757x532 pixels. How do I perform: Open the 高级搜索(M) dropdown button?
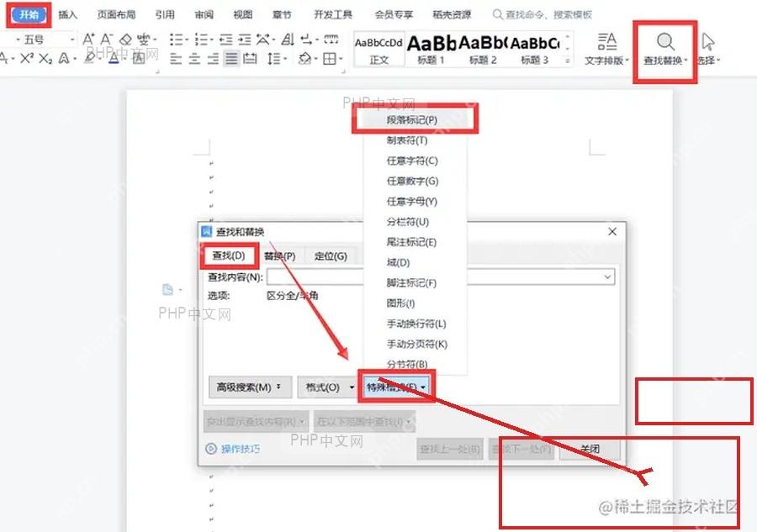pyautogui.click(x=250, y=387)
